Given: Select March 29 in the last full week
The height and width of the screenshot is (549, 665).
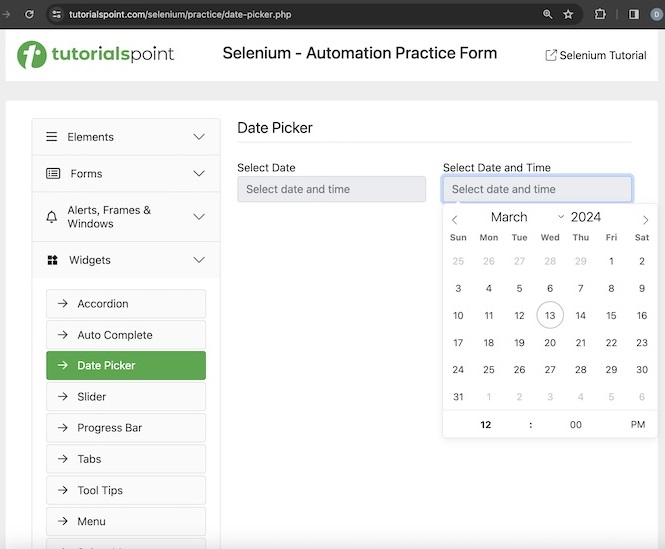Looking at the screenshot, I should [611, 370].
